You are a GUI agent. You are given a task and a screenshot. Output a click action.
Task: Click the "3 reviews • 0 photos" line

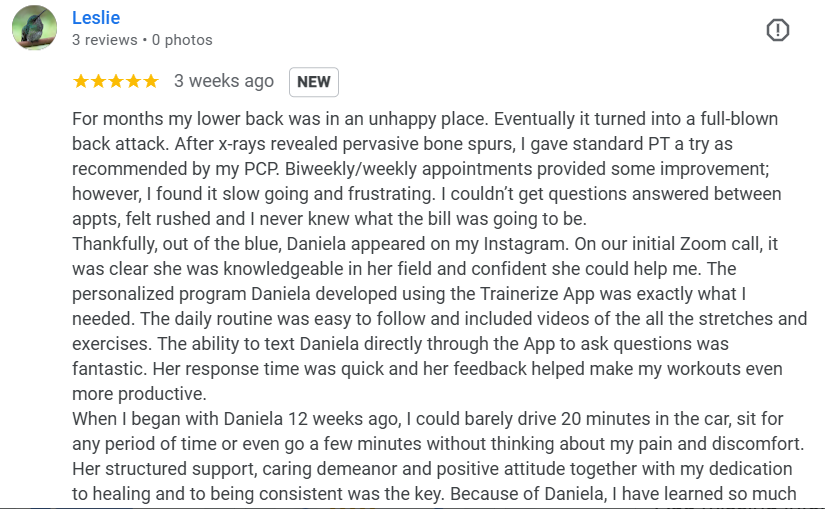(x=142, y=40)
